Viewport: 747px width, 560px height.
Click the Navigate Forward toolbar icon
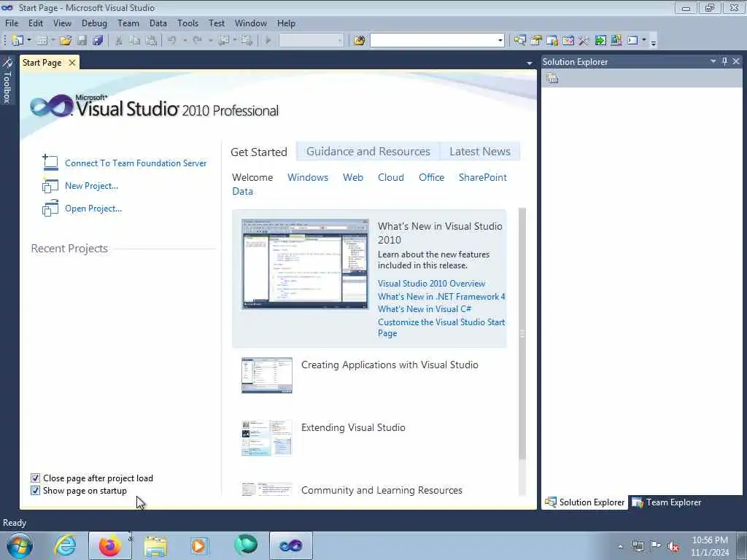[x=247, y=41]
